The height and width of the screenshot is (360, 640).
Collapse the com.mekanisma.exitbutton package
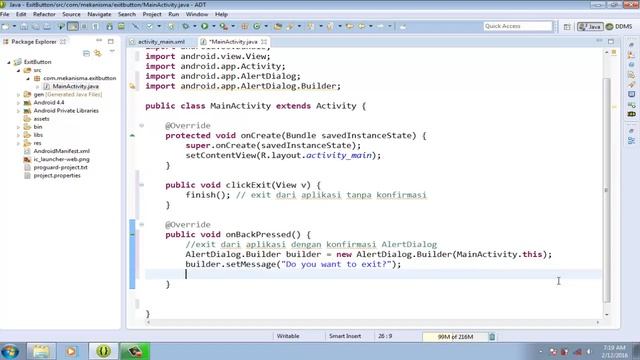pyautogui.click(x=28, y=78)
